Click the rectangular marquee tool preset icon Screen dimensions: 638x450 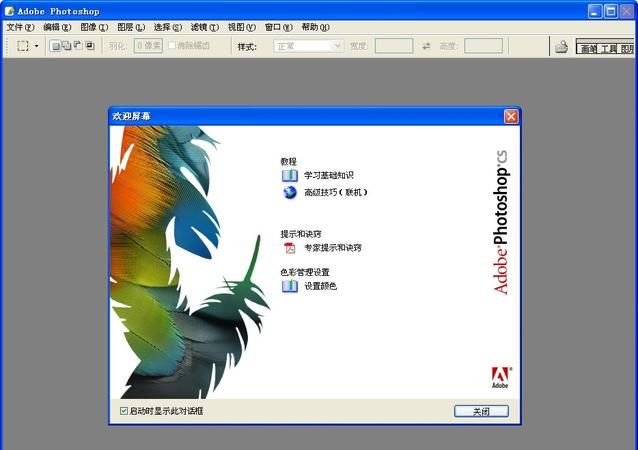[23, 46]
